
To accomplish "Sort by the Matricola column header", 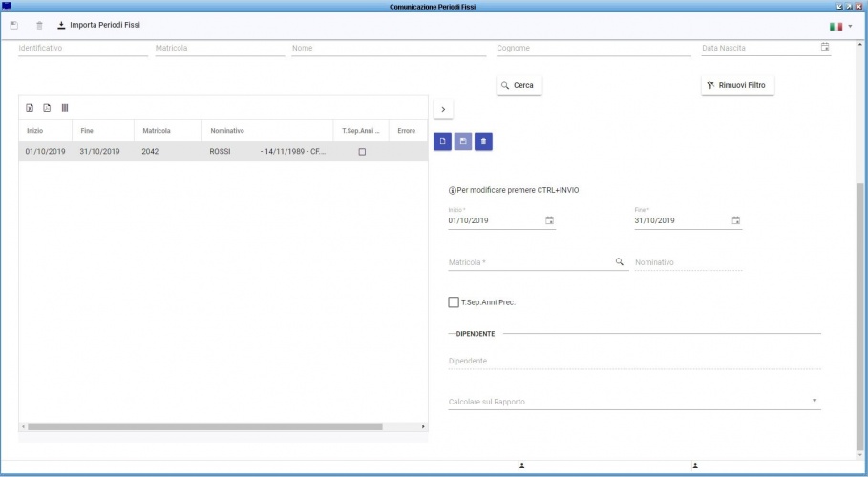I will tap(157, 130).
